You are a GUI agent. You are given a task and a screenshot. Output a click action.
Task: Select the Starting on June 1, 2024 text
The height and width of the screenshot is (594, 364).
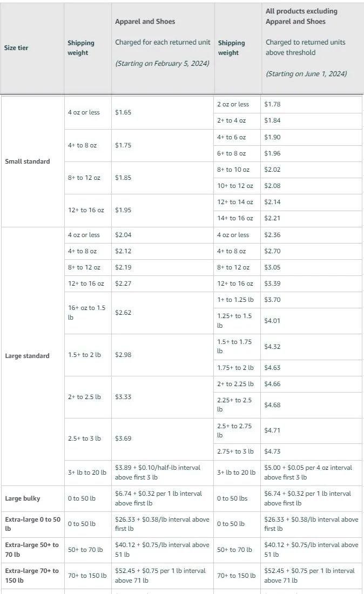pos(306,74)
